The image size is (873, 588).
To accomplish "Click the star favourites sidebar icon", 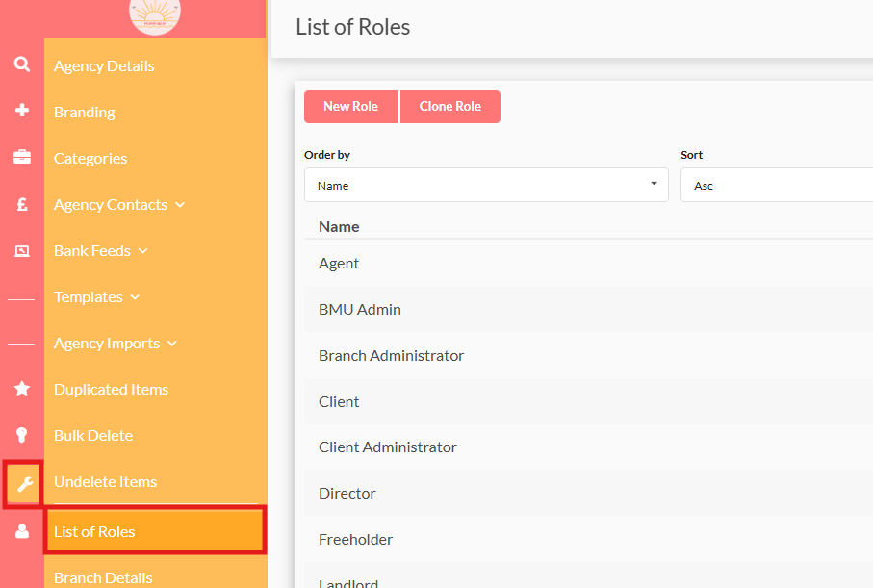I will click(22, 388).
